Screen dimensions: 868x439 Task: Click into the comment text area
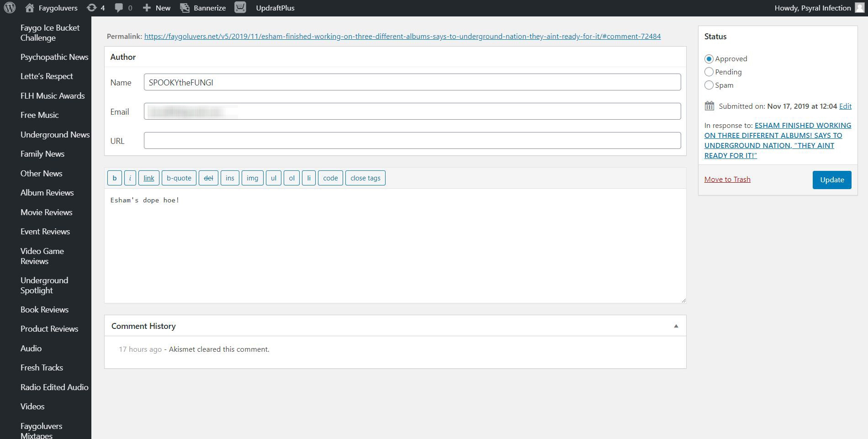(395, 246)
